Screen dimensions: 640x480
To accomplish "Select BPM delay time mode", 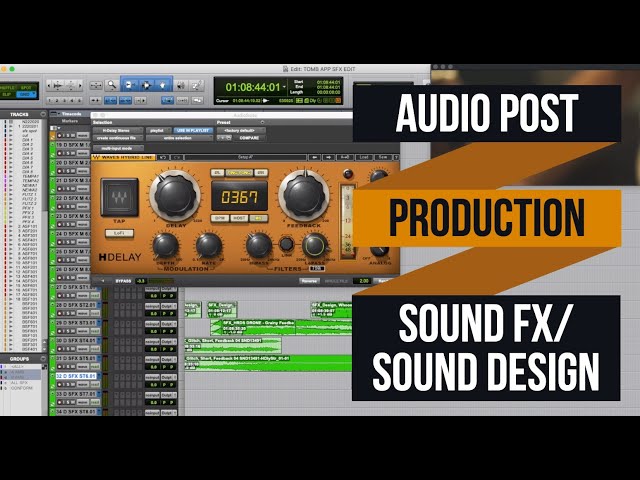I will (x=220, y=218).
